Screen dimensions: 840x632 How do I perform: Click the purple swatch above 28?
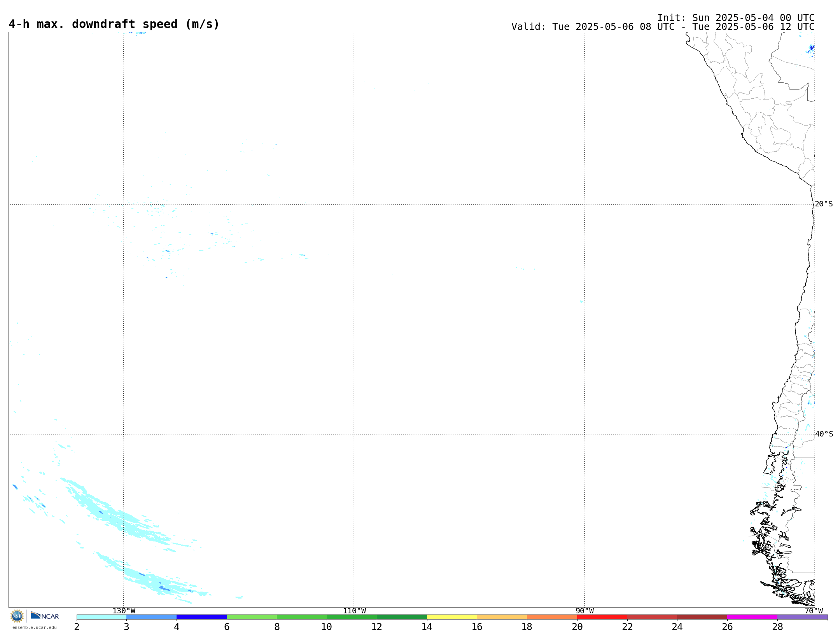[x=803, y=617]
